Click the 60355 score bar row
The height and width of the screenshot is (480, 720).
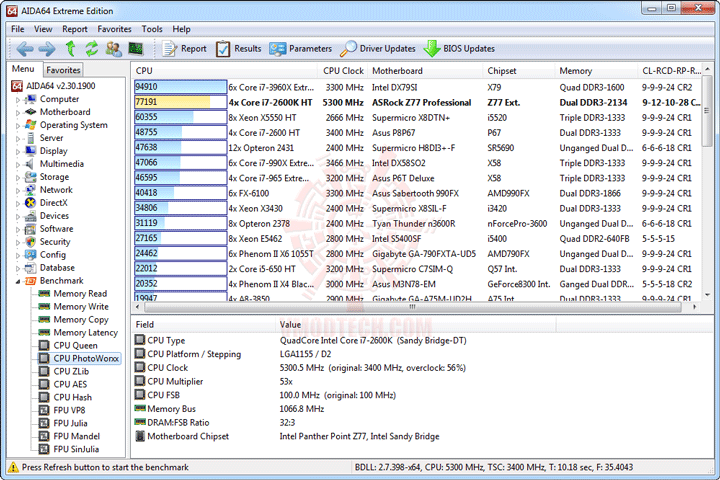180,117
